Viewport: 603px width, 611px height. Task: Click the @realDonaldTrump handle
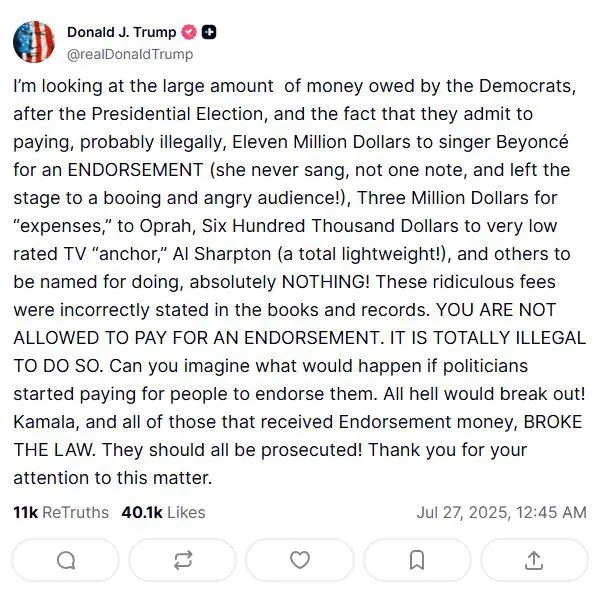click(130, 54)
